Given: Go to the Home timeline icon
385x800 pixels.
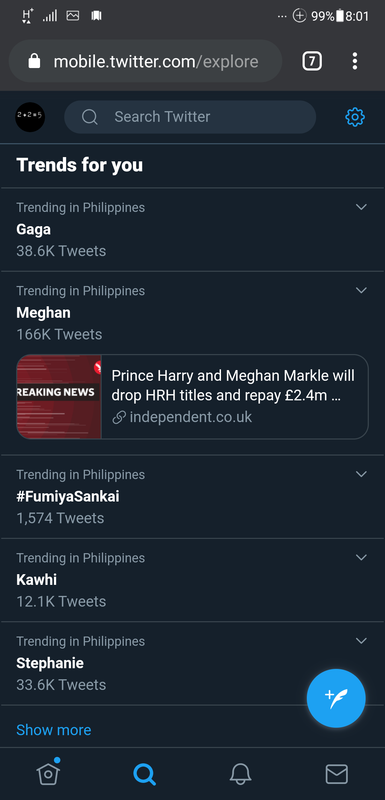Looking at the screenshot, I should tap(48, 773).
